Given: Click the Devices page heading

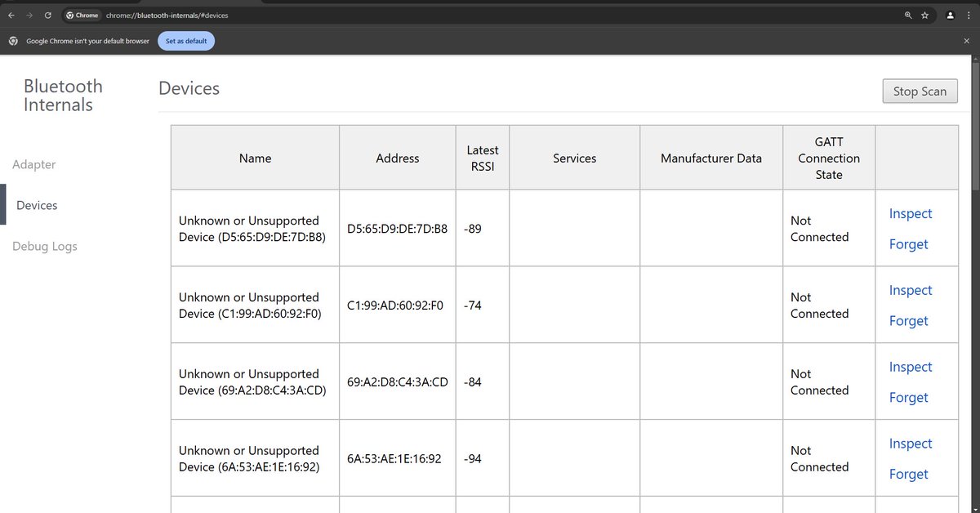Looking at the screenshot, I should pos(189,88).
